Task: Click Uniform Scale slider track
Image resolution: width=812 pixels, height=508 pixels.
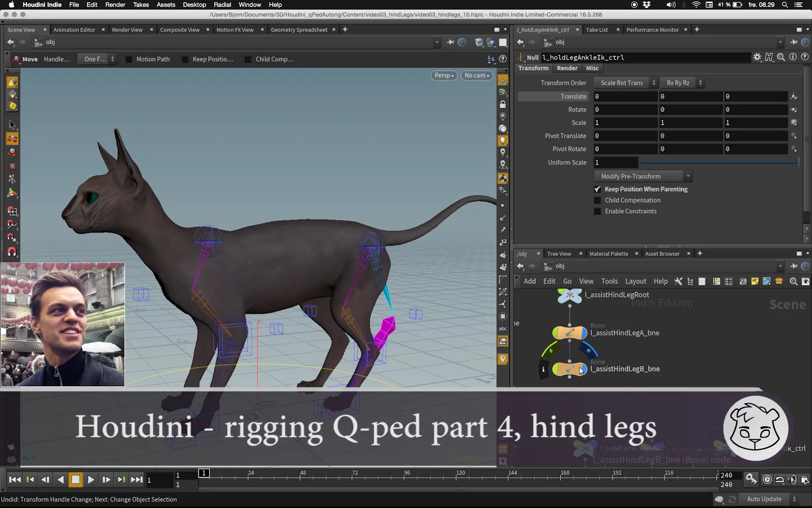Action: point(719,162)
